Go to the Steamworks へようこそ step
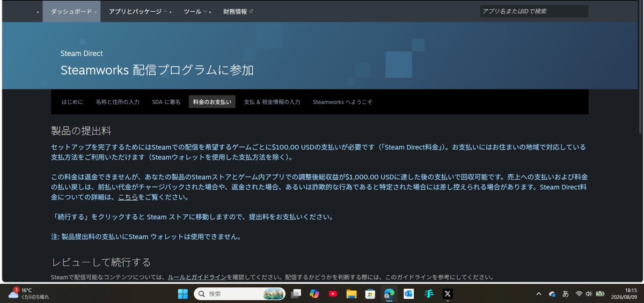 pos(342,102)
